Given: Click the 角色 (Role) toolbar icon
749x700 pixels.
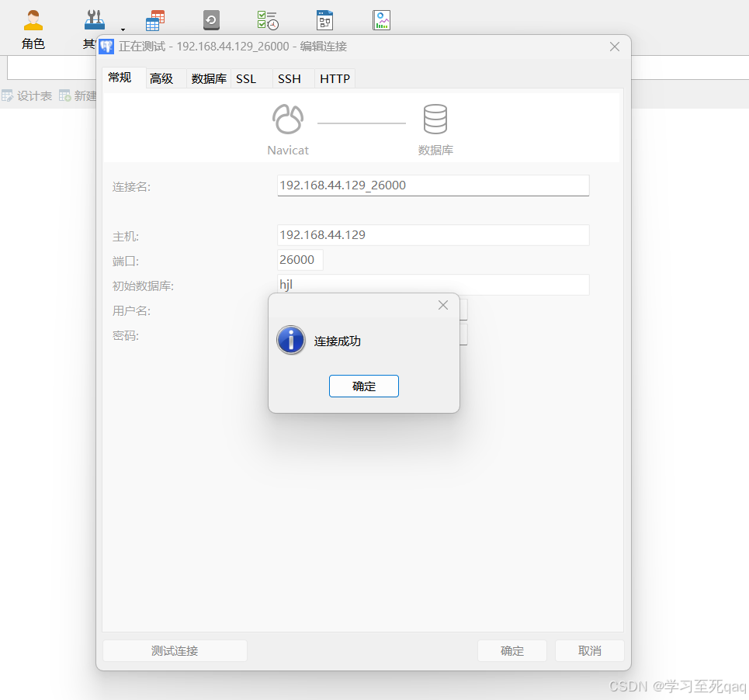Looking at the screenshot, I should click(x=33, y=21).
